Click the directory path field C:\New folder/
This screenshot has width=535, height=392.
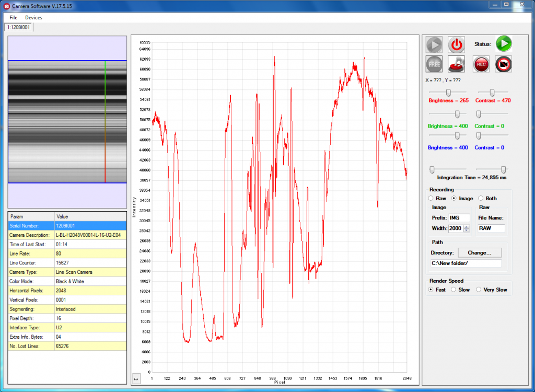tap(466, 263)
